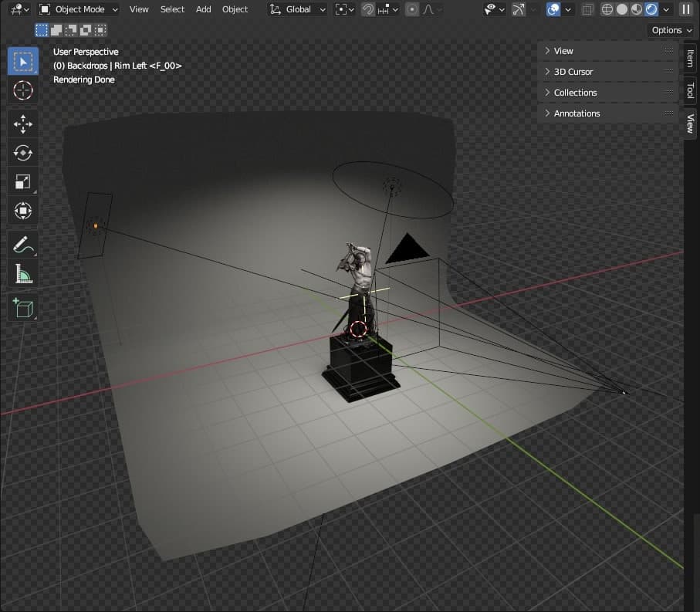Choose the Scale tool

pos(23,182)
